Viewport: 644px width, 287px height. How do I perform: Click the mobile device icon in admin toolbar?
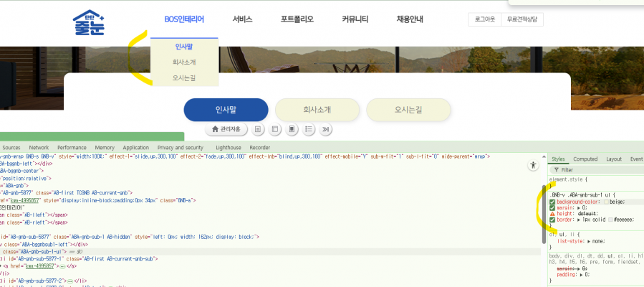pos(292,129)
